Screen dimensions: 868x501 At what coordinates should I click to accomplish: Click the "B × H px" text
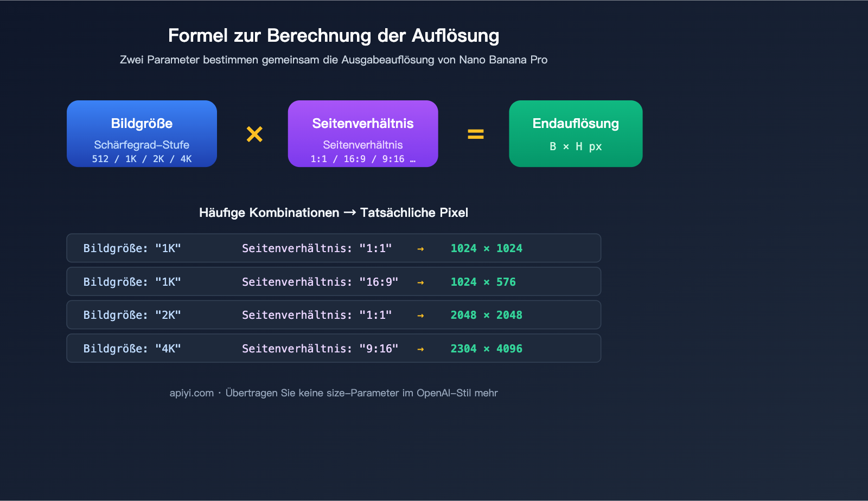(576, 146)
